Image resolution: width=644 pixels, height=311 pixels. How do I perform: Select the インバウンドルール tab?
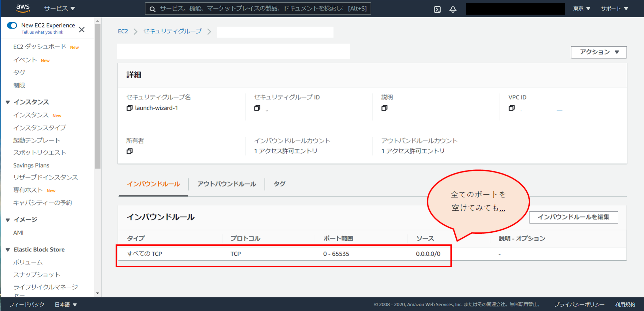153,184
